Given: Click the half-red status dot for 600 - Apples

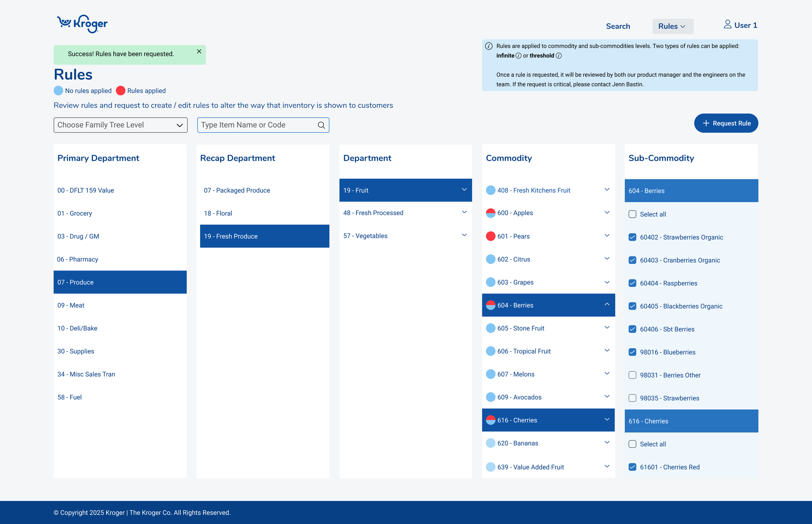Looking at the screenshot, I should pos(490,213).
